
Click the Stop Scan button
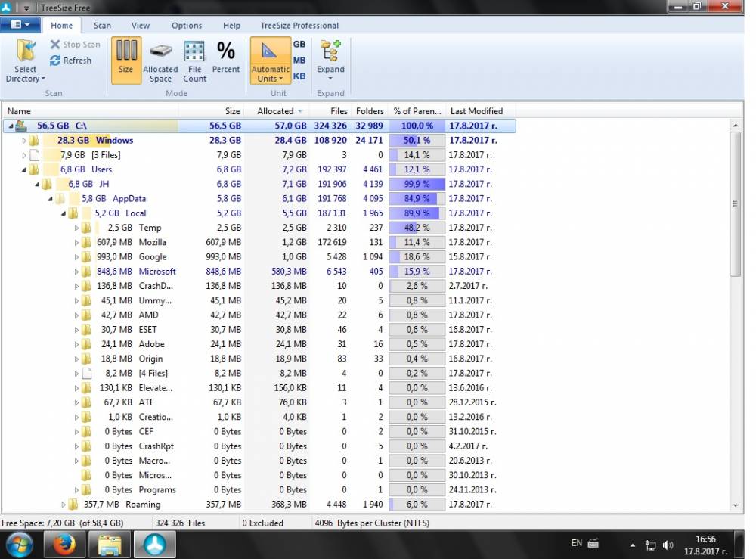click(x=75, y=45)
